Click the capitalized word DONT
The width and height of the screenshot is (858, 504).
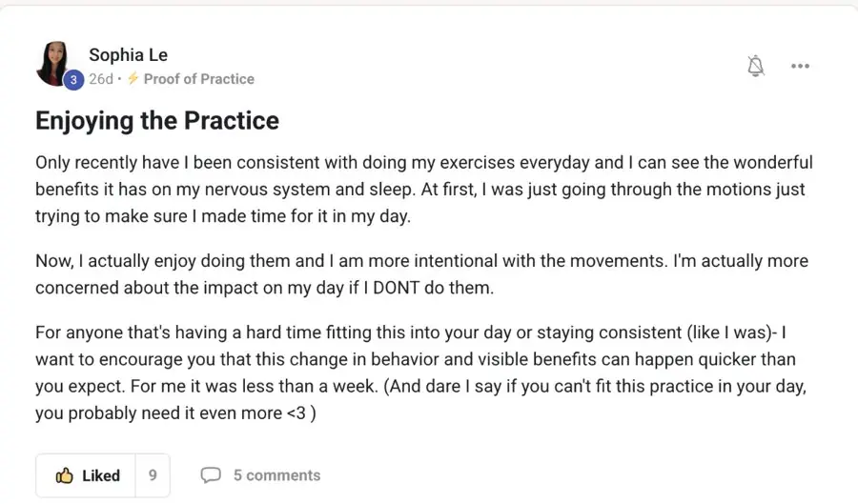(397, 288)
